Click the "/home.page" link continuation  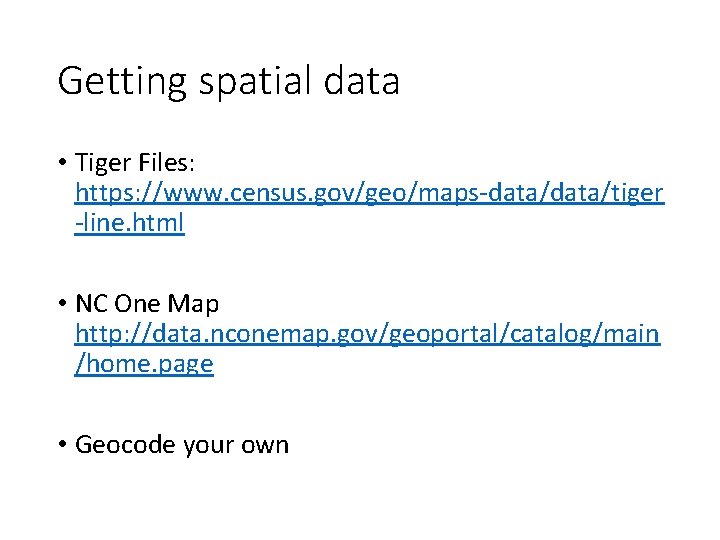[144, 364]
